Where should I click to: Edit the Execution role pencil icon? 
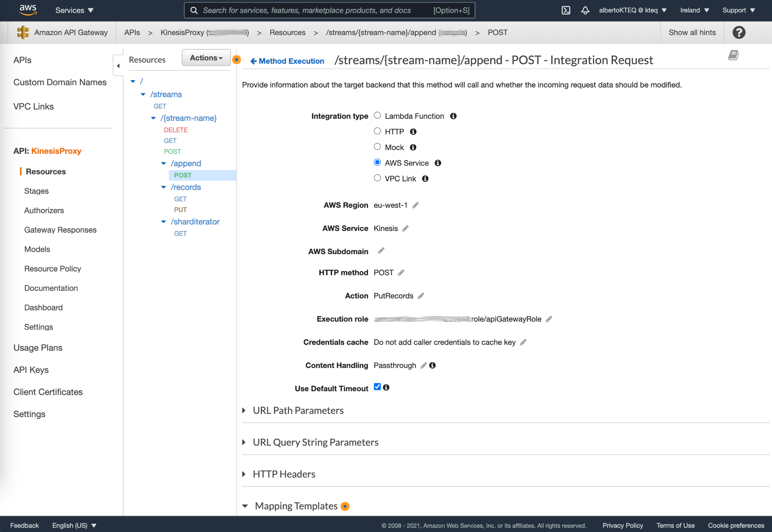point(549,319)
